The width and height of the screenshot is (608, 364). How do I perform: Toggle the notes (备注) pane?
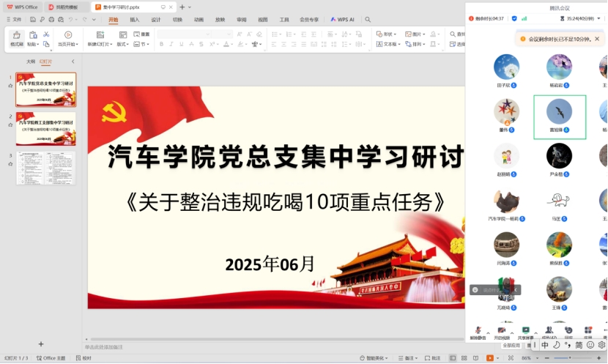(407, 358)
